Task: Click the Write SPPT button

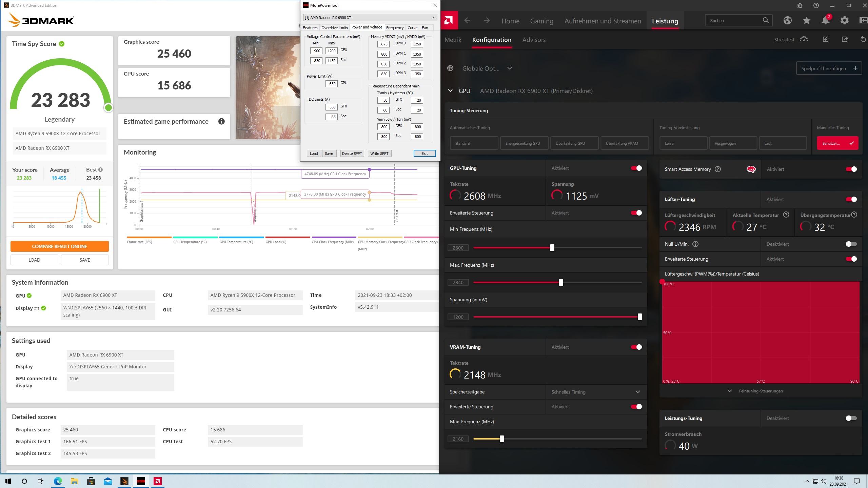Action: click(x=379, y=154)
